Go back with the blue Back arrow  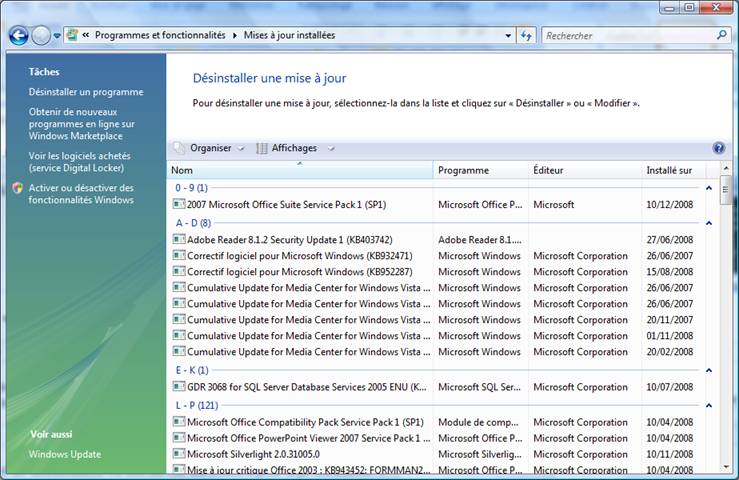(x=19, y=35)
